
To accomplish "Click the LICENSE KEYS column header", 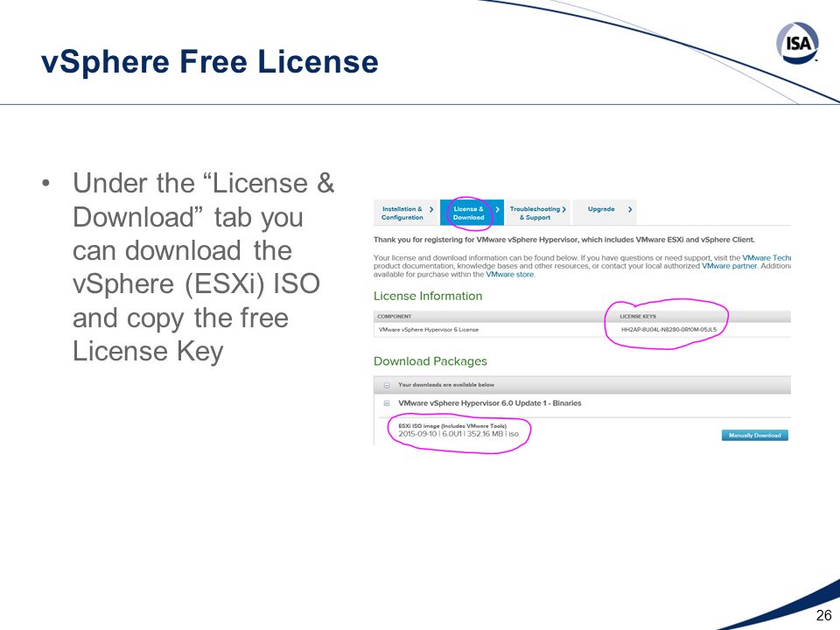I will (x=638, y=317).
